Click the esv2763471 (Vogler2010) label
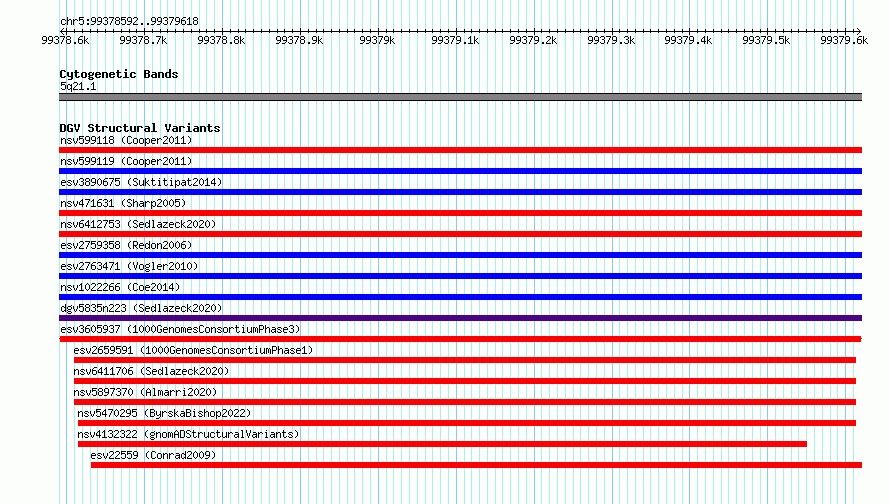890x504 pixels. 129,266
